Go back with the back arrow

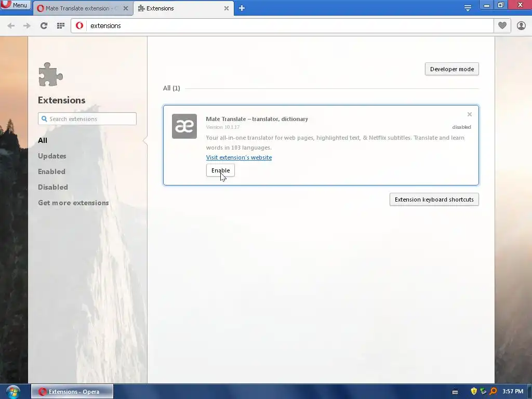click(x=11, y=26)
